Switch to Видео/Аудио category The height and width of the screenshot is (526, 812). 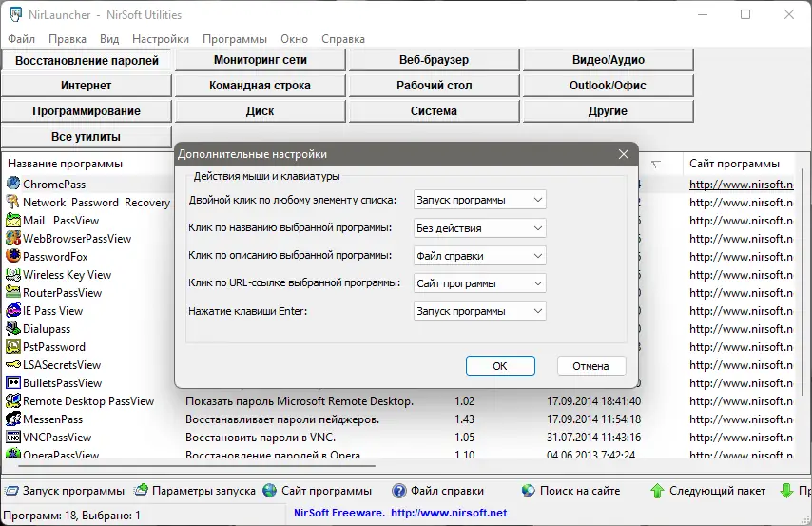pos(608,60)
